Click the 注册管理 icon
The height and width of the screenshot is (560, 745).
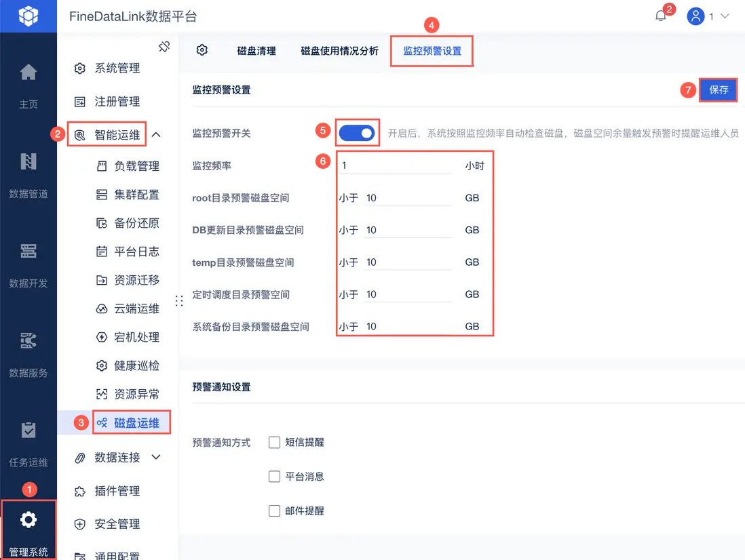pos(80,102)
